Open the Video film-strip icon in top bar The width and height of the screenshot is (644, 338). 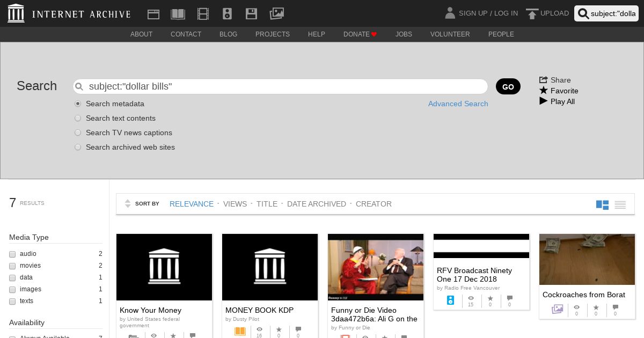tap(203, 14)
